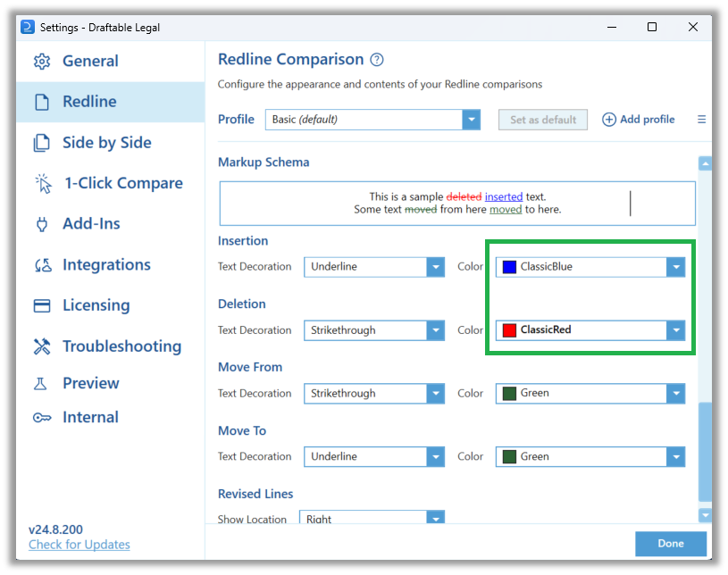This screenshot has height=575, width=728.
Task: Expand Revised Lines Show Location dropdown
Action: click(436, 518)
